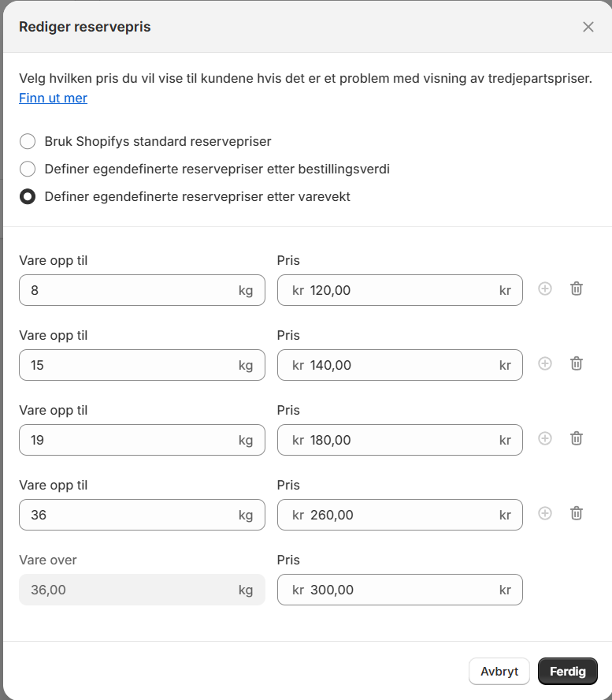Click the plus icon next to the 15 kg tier
This screenshot has width=612, height=700.
click(x=545, y=363)
